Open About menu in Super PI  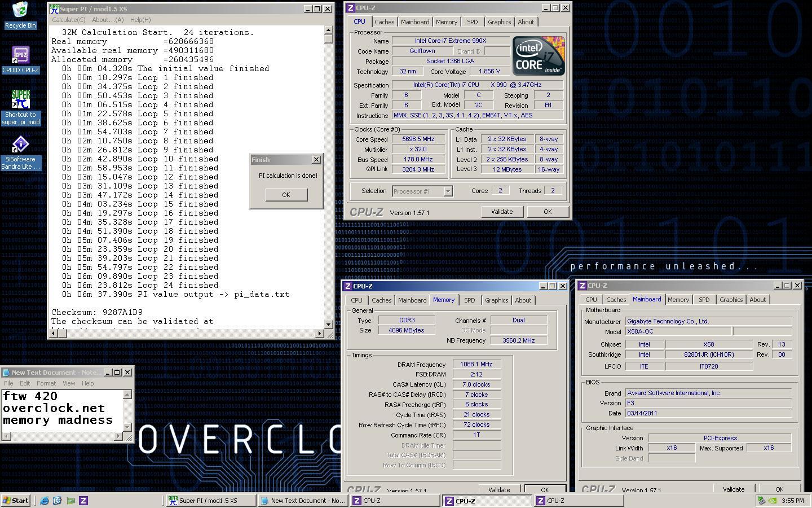tap(107, 20)
